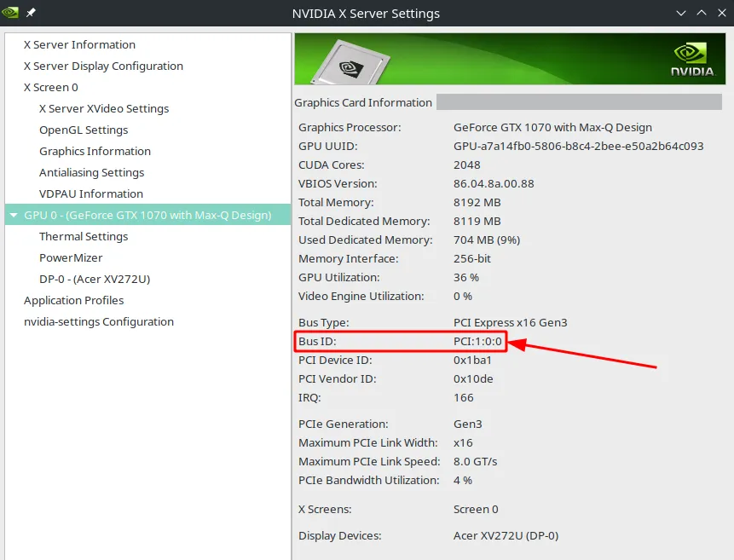Minimize the NVIDIA X Server Settings window

click(681, 13)
